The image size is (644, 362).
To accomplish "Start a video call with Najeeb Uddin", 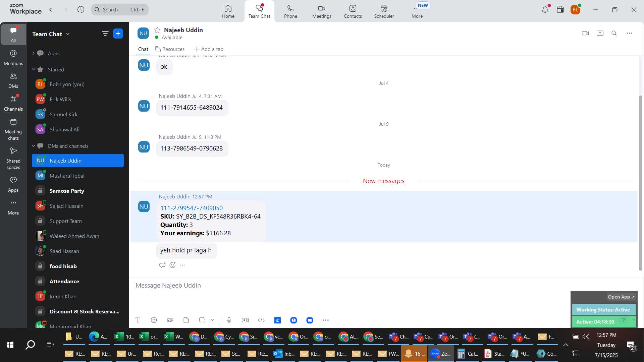I will [585, 33].
